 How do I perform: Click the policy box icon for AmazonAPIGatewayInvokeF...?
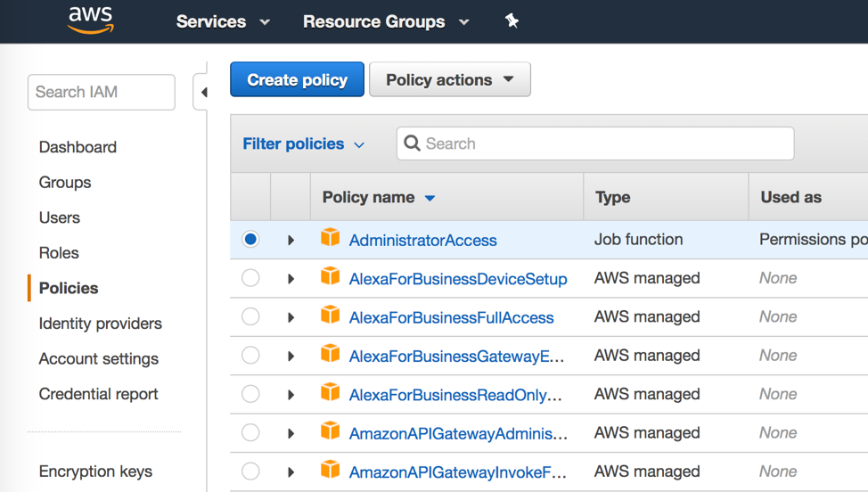point(331,470)
